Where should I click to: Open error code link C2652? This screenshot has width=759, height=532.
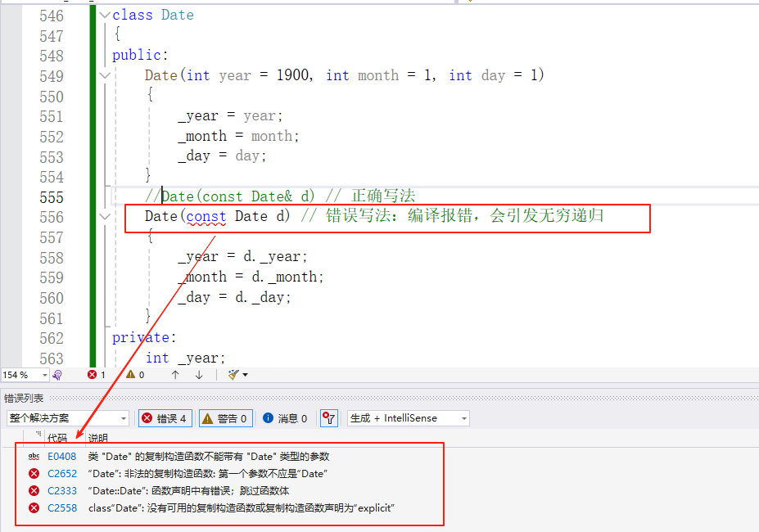click(62, 473)
